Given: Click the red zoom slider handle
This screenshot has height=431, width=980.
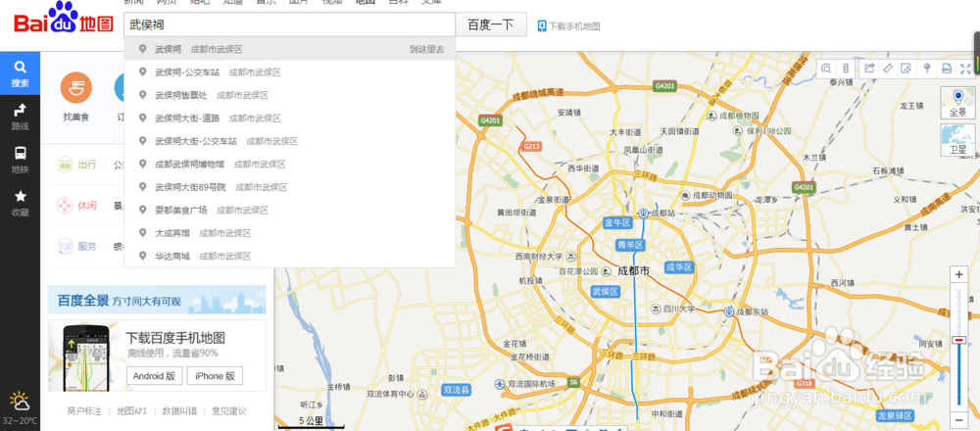Looking at the screenshot, I should click(x=958, y=340).
